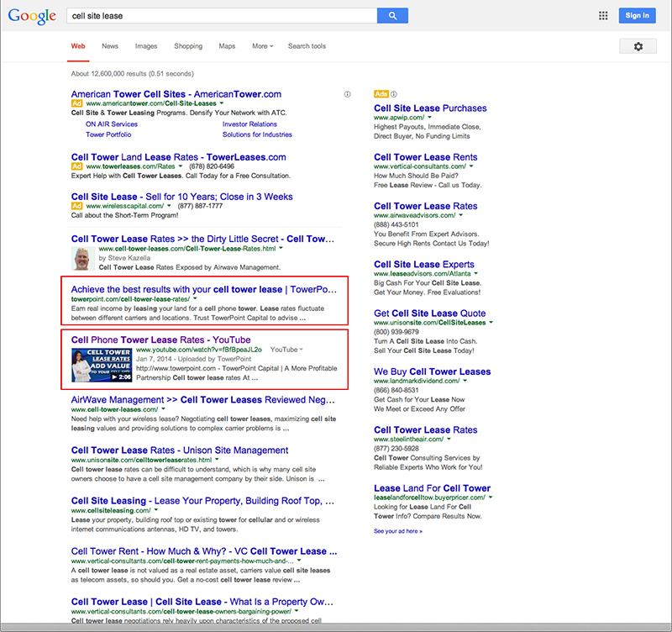Image resolution: width=672 pixels, height=632 pixels.
Task: Open Cell Tower Lease Rates airwaveadvisors ad
Action: pos(426,206)
